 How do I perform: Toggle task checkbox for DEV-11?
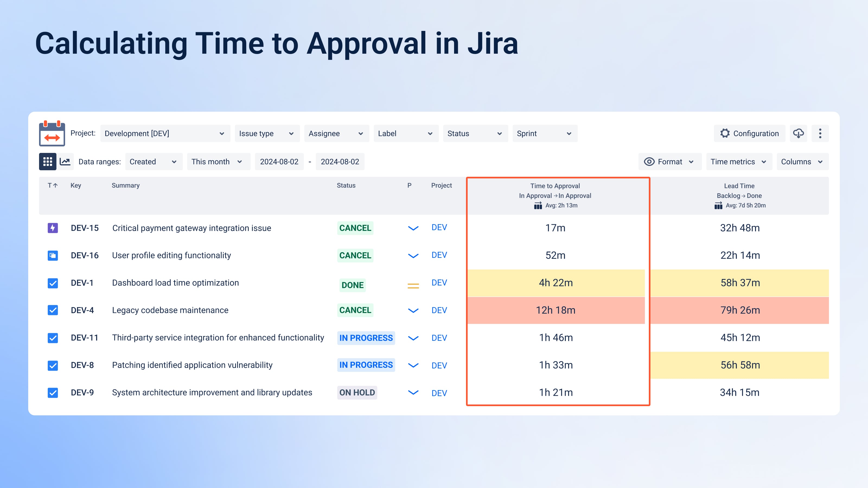click(x=53, y=338)
